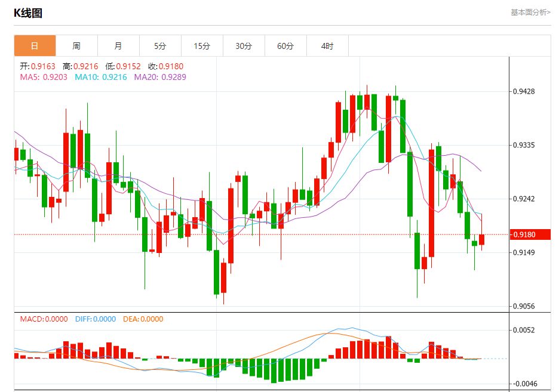Click the MA20: 0.9289 indicator label
The width and height of the screenshot is (559, 392).
160,77
